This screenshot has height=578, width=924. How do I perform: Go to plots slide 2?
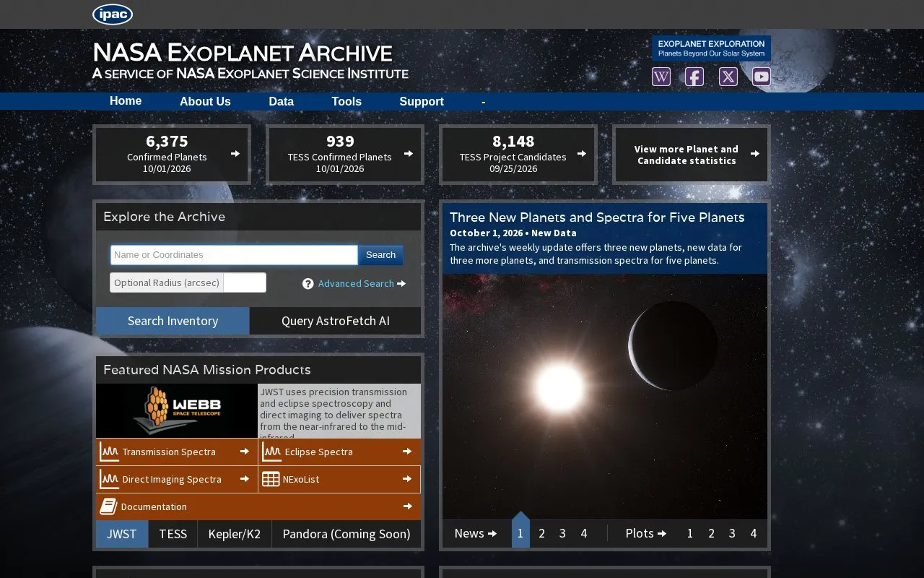point(711,533)
